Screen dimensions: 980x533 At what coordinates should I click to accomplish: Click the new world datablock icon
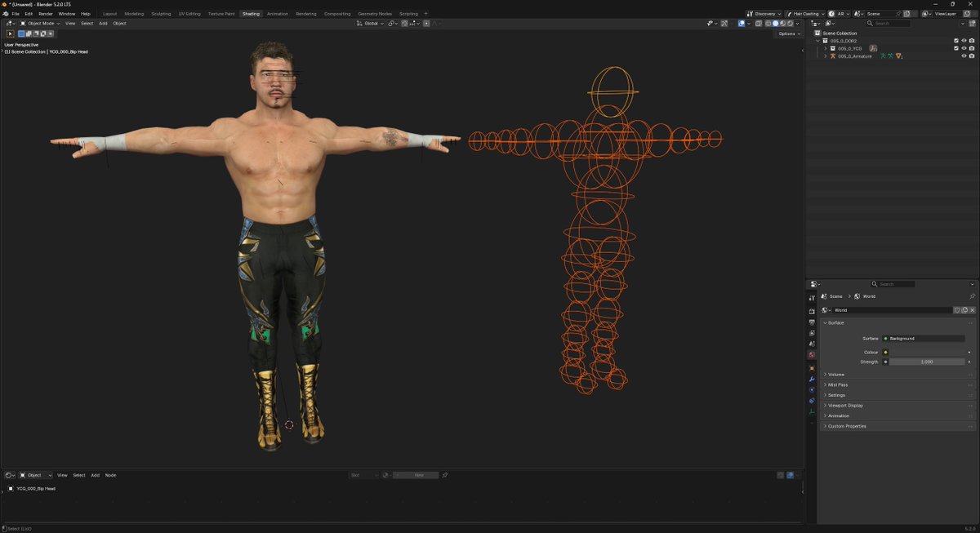point(964,310)
